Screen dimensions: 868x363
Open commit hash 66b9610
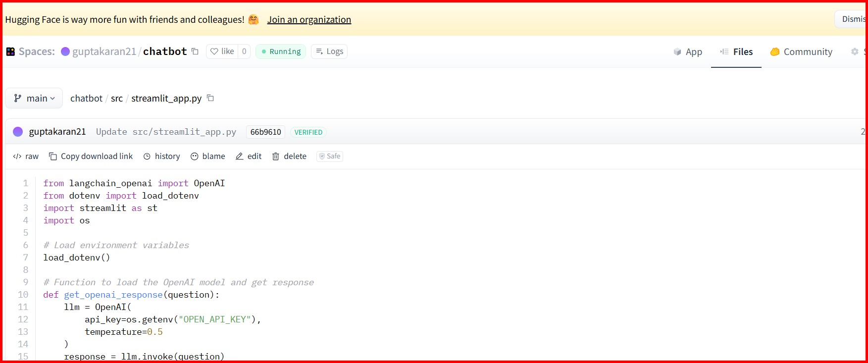[x=265, y=132]
